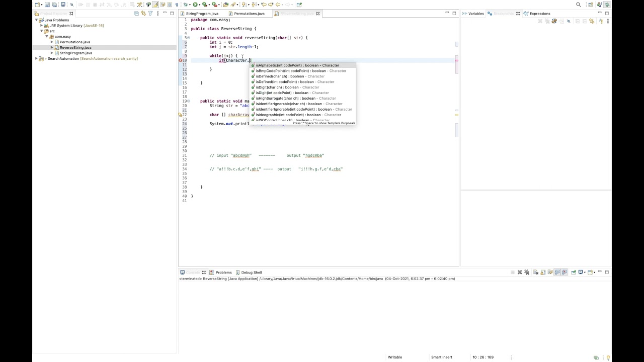644x362 pixels.
Task: Click the Save All toolbar icon
Action: (54, 5)
